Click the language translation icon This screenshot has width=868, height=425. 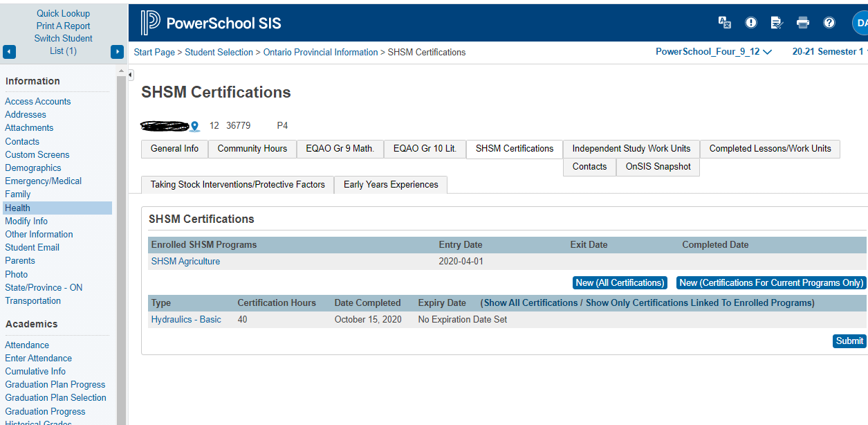pyautogui.click(x=725, y=23)
